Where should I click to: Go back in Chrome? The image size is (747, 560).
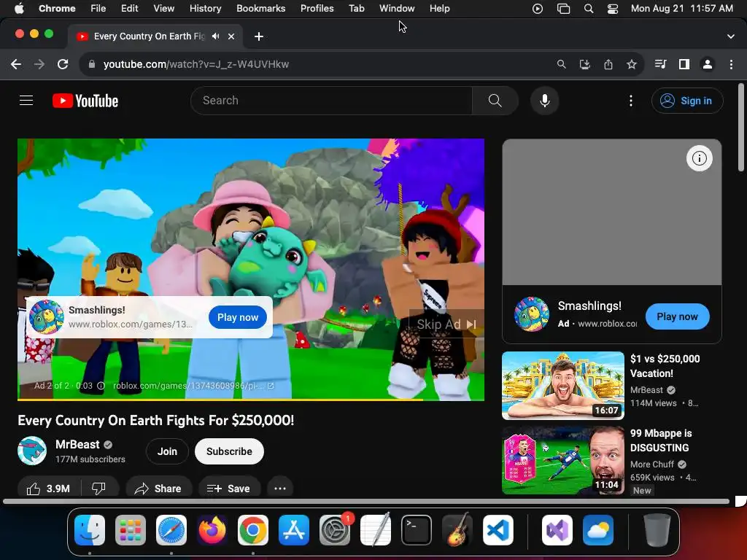[x=16, y=64]
